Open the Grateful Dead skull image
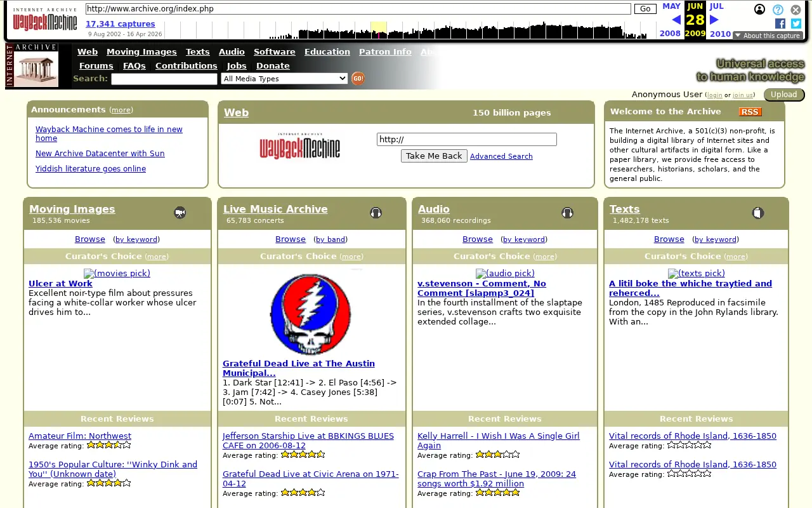Viewport: 812px width, 508px height. click(x=311, y=314)
